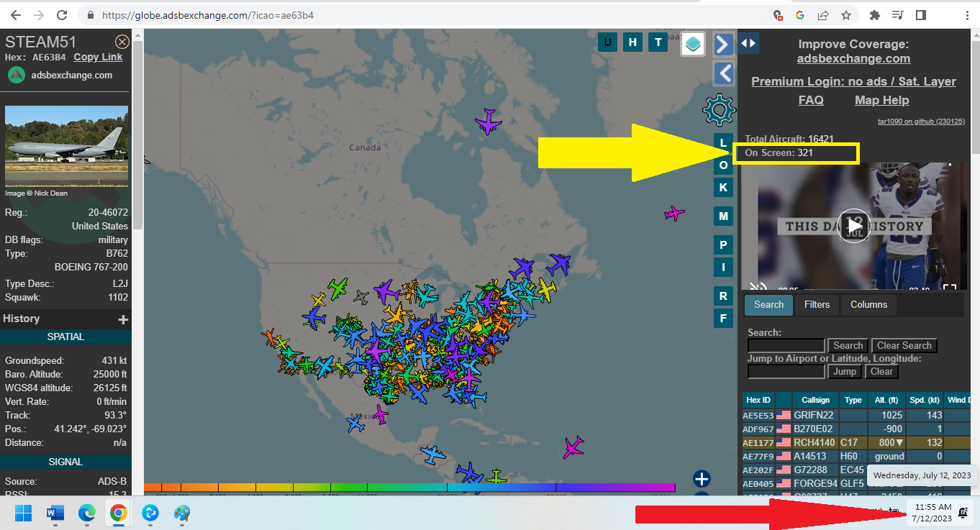
Task: Select the magenta aircraft over the Atlantic
Action: click(674, 214)
